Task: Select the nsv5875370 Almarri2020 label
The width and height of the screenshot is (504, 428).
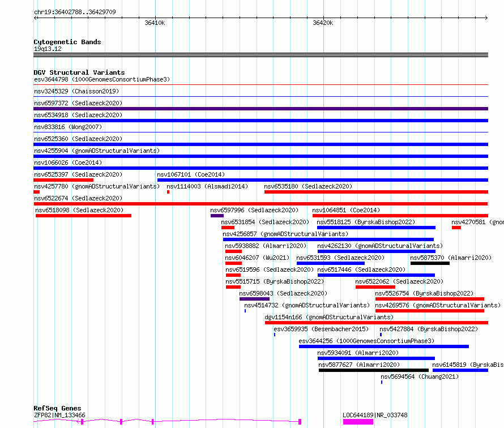Action: (x=451, y=258)
